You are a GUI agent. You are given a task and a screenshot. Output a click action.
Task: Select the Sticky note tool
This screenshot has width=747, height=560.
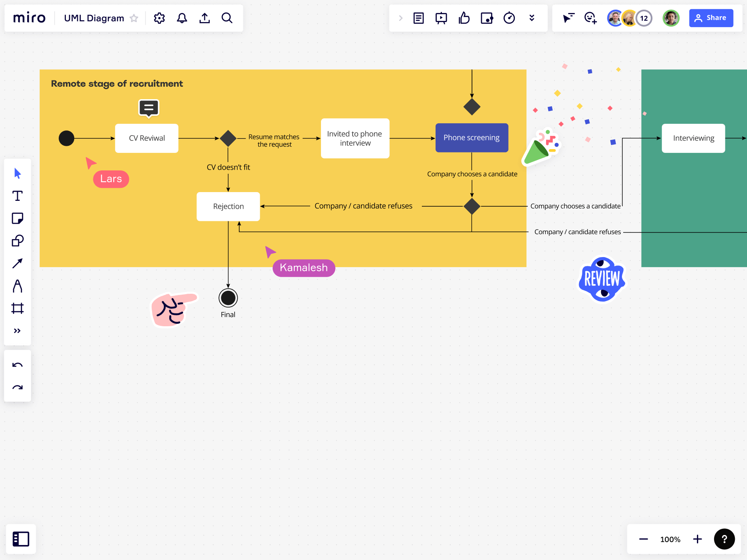[x=18, y=218]
